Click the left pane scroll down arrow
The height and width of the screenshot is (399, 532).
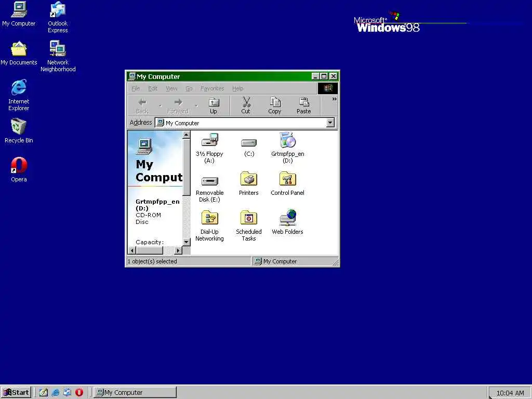pyautogui.click(x=187, y=242)
